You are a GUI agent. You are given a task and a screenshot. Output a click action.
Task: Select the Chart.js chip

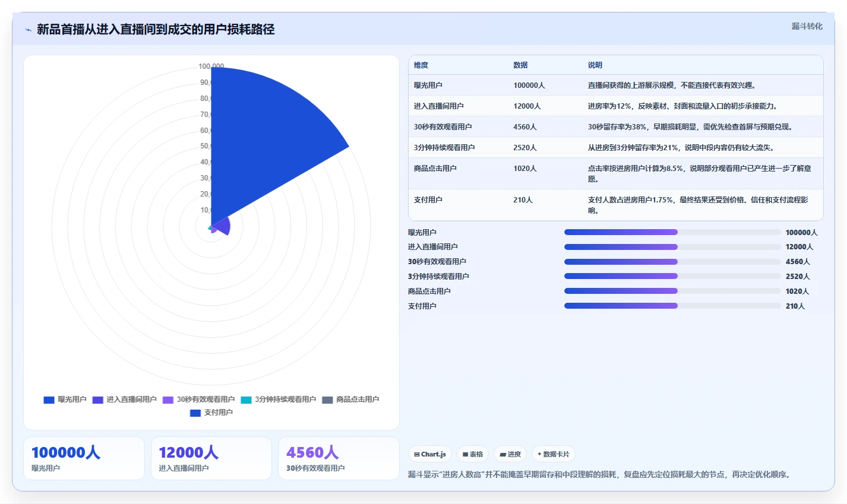pos(430,454)
